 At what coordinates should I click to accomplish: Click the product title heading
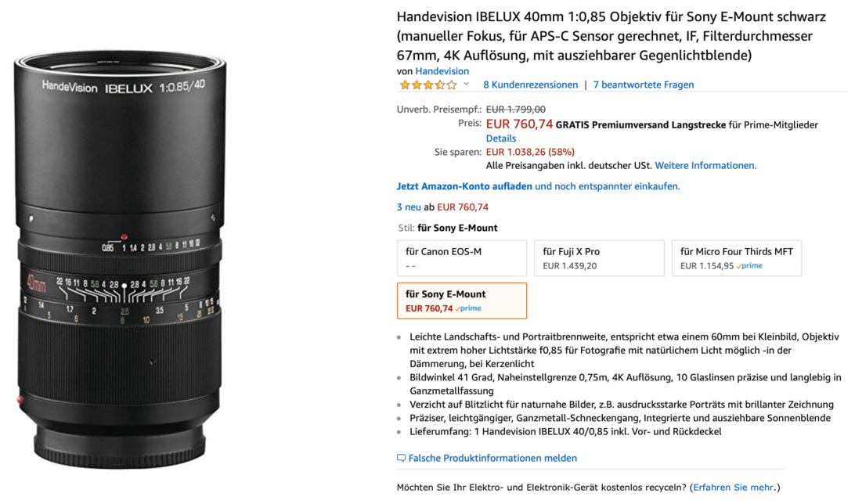611,36
